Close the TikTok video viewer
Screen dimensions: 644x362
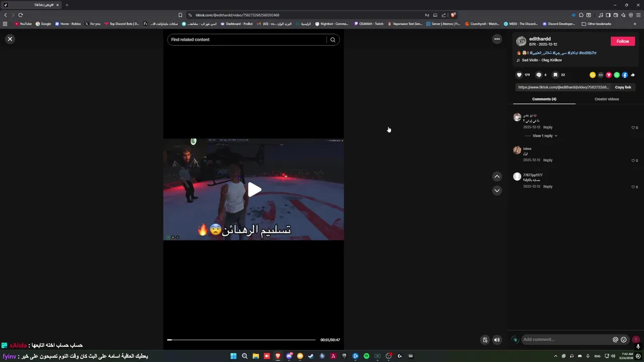tap(10, 39)
